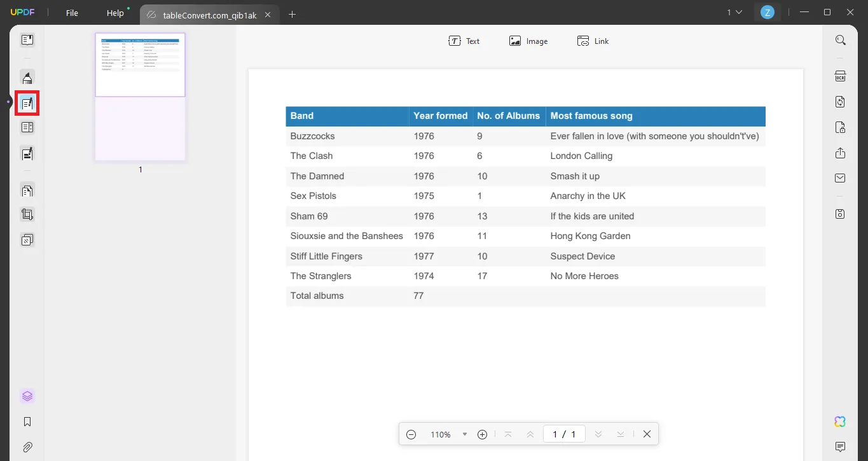Zoom in using the plus control
This screenshot has width=868, height=461.
(x=482, y=434)
